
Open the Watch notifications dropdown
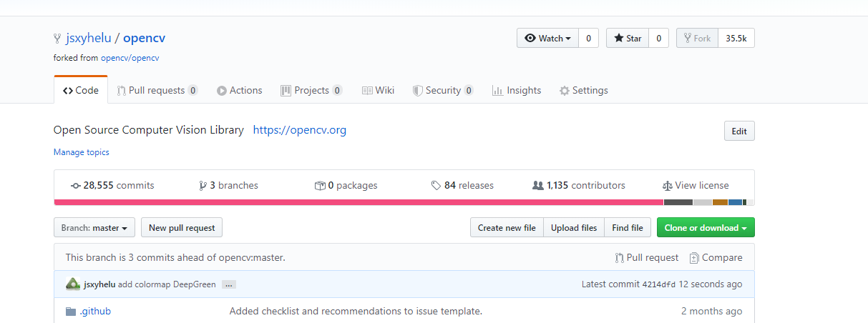[x=547, y=39]
